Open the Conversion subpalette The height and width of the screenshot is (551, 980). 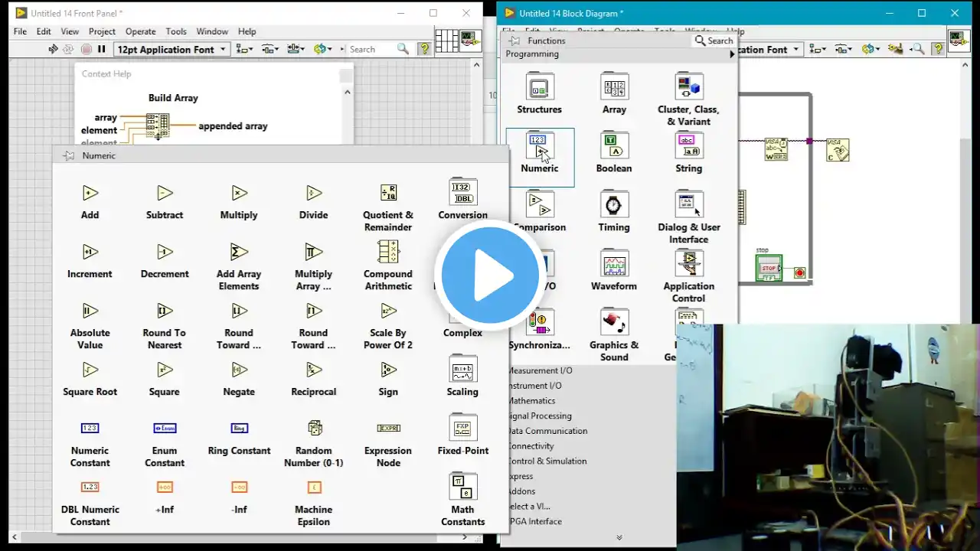coord(462,193)
